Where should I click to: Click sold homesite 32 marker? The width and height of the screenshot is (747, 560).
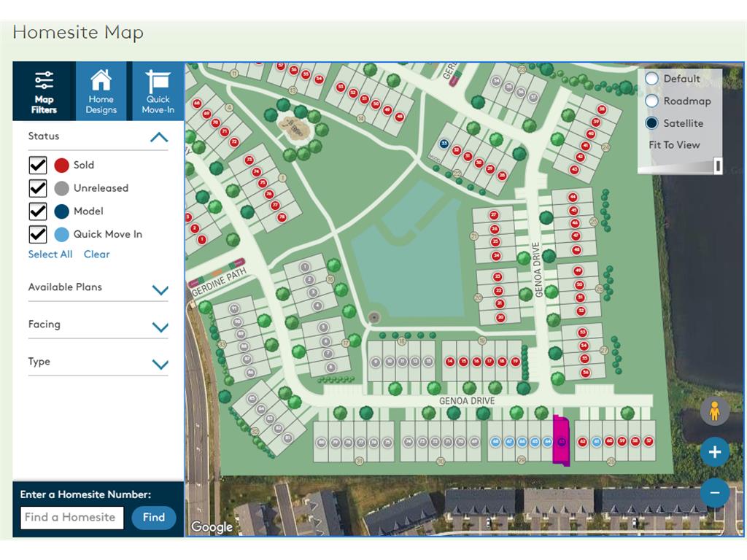pyautogui.click(x=457, y=150)
